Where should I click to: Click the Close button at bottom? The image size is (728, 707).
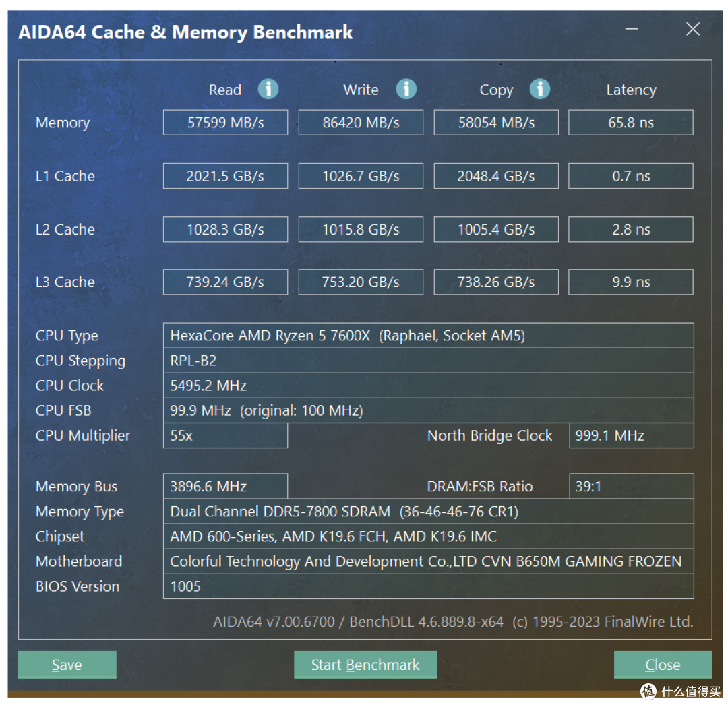(663, 665)
